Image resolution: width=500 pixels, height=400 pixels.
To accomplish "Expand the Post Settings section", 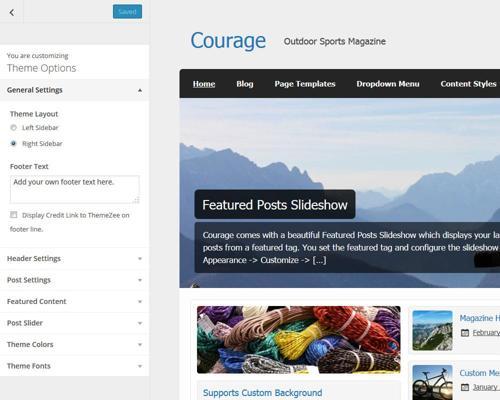I will pos(74,280).
